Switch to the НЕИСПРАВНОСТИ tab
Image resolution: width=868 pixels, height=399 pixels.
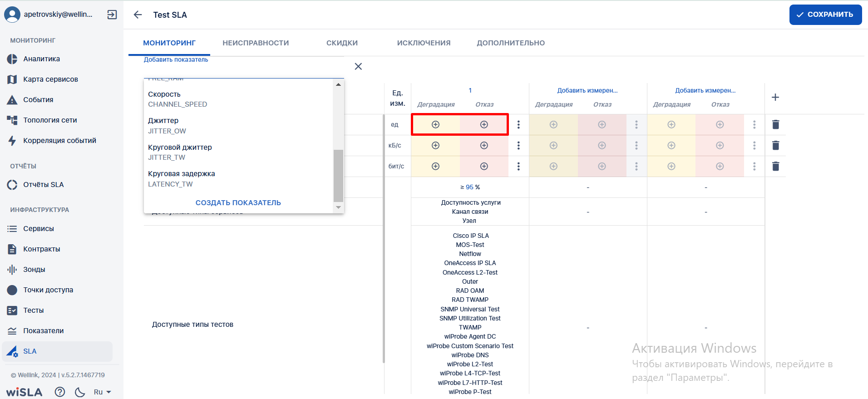(x=256, y=43)
